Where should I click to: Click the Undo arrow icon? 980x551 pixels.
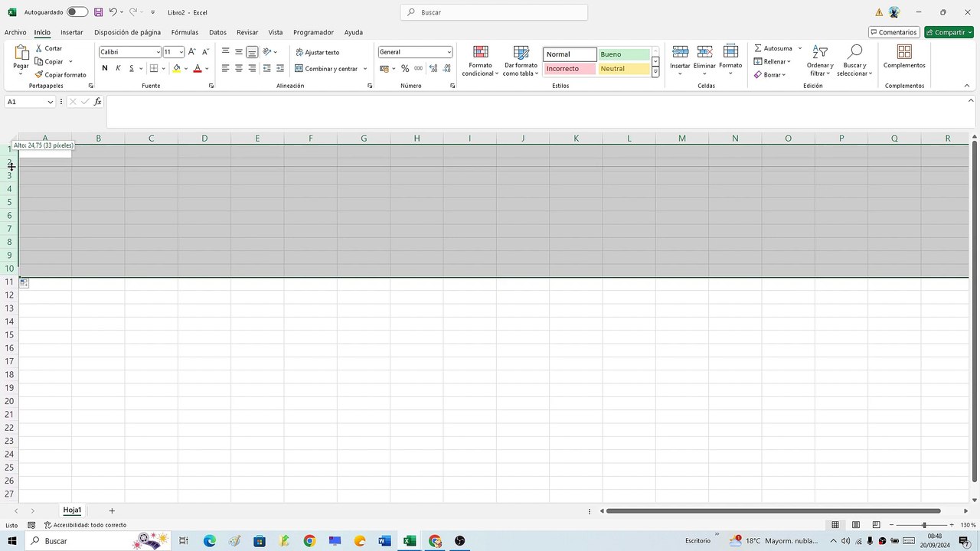113,12
